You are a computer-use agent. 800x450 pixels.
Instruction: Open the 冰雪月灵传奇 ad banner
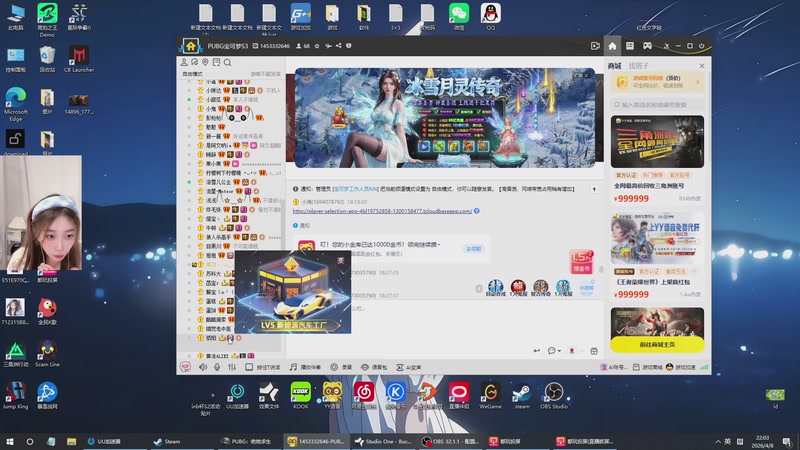pyautogui.click(x=445, y=118)
